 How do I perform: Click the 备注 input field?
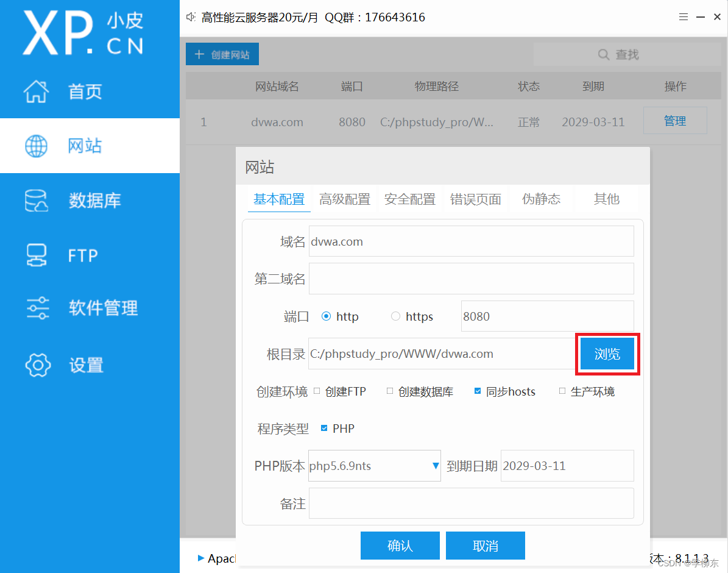[472, 504]
